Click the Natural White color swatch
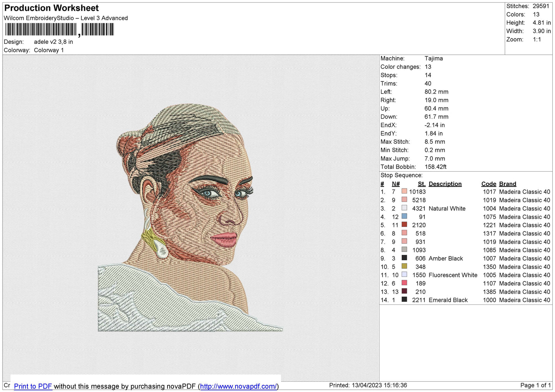555x392 pixels. 404,208
